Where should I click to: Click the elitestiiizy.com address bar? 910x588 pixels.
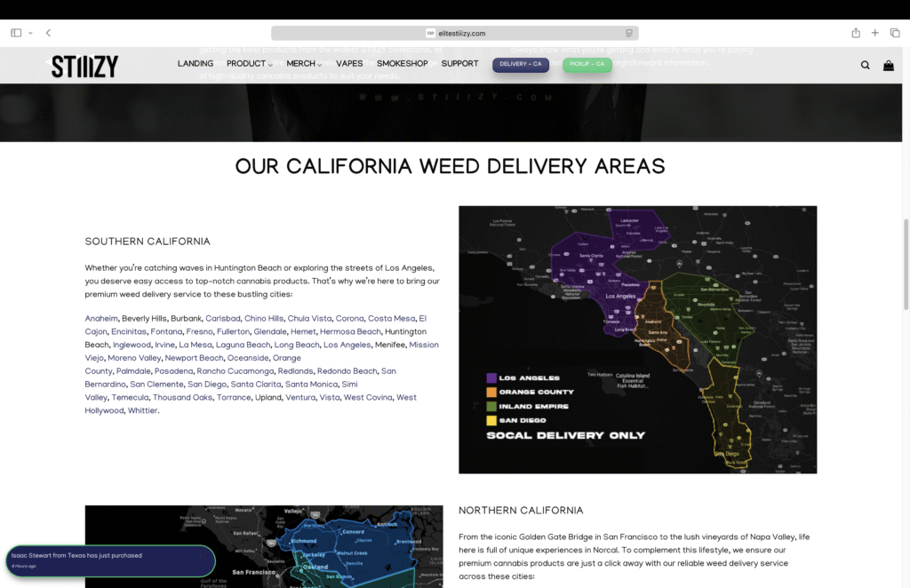tap(454, 33)
